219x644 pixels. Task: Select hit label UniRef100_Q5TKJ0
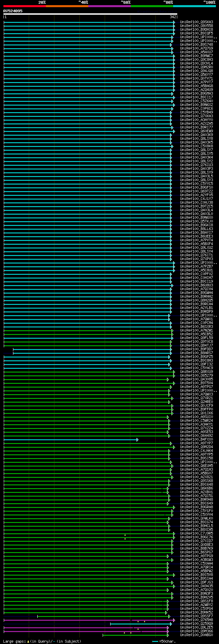tap(196, 222)
